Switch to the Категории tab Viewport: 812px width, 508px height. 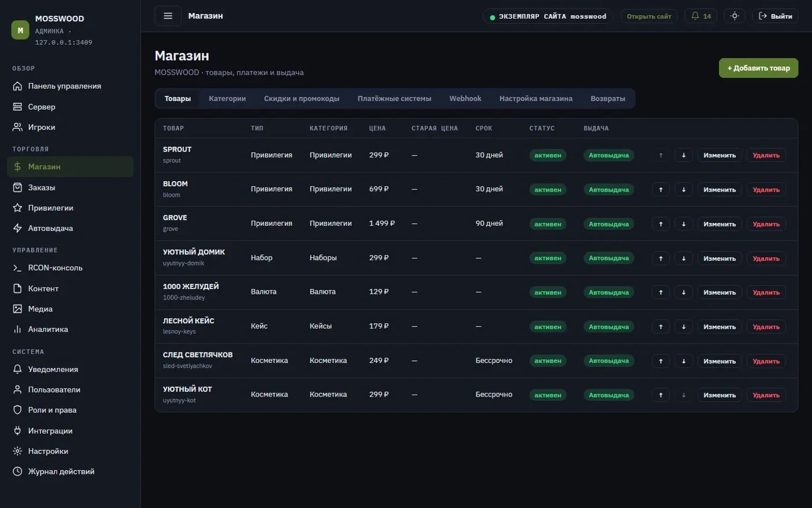click(x=227, y=99)
